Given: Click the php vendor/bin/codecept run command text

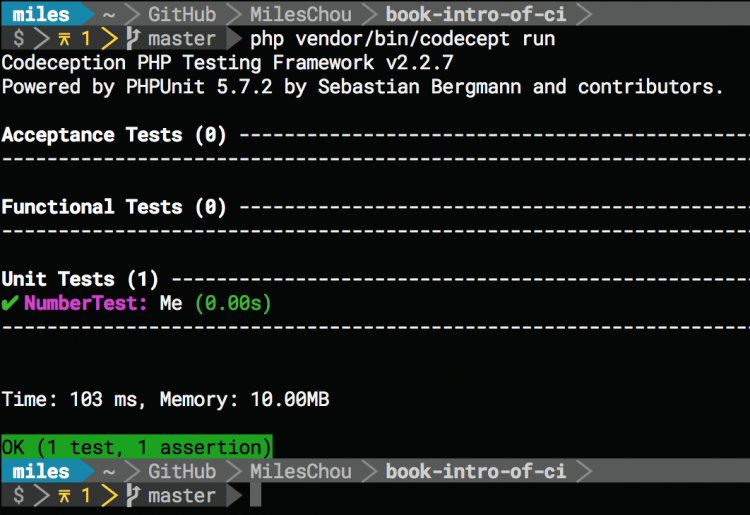Looking at the screenshot, I should [402, 39].
